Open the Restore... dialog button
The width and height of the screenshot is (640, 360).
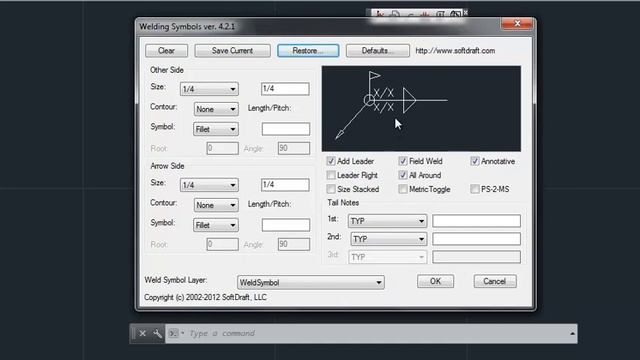308,51
